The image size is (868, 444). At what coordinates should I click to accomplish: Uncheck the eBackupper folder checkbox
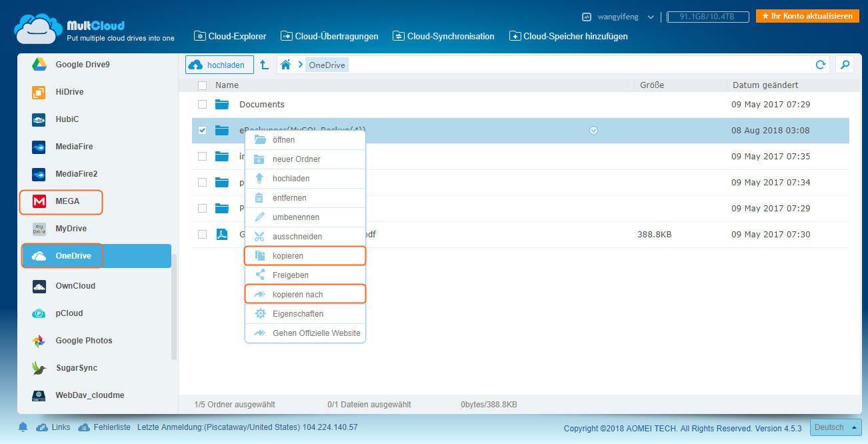click(202, 131)
